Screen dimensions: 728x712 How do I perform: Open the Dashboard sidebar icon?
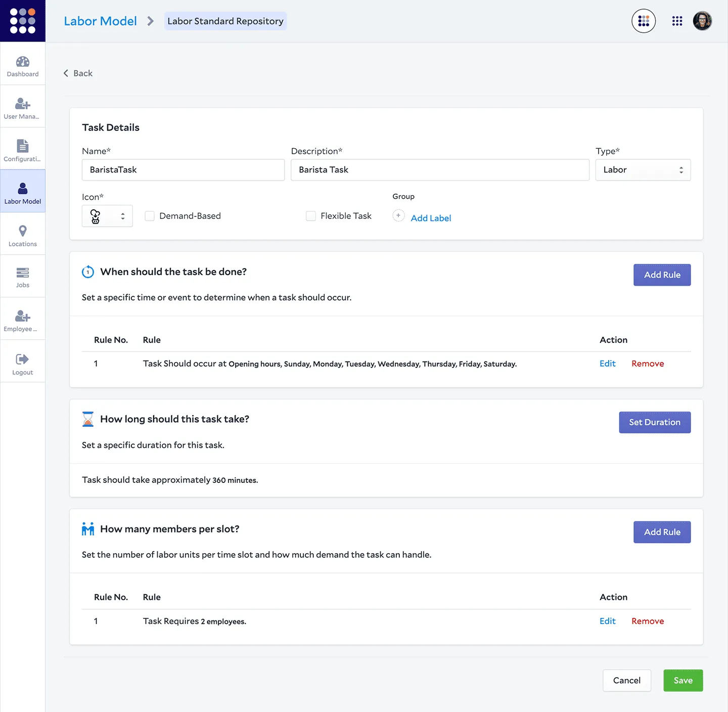[x=23, y=62]
